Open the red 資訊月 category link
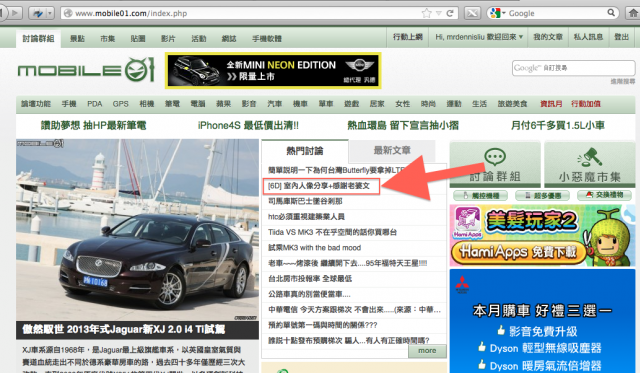640x373 pixels. 551,104
